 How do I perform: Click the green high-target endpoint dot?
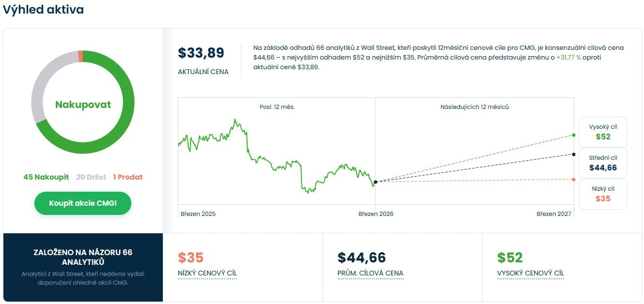[x=574, y=135]
